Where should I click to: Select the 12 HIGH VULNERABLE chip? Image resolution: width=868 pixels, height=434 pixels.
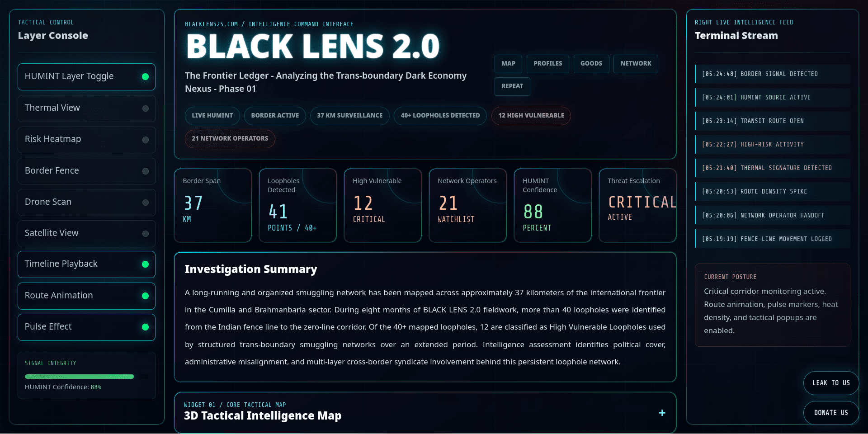[531, 116]
